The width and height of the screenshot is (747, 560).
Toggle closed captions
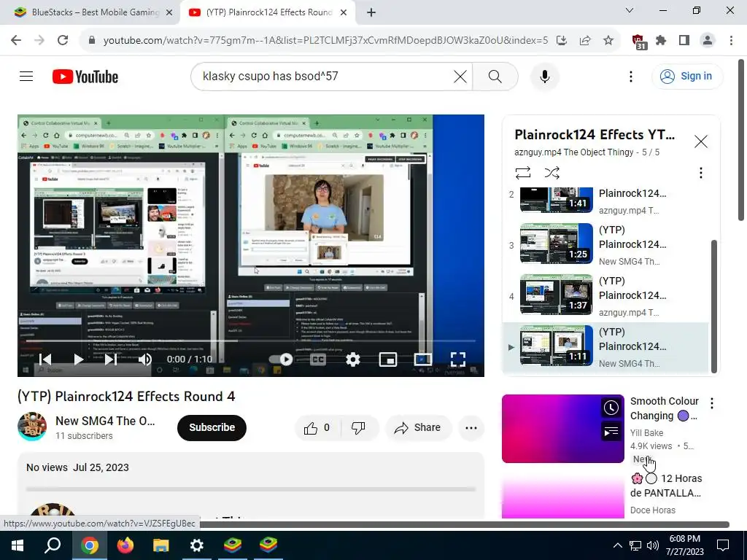click(x=318, y=359)
